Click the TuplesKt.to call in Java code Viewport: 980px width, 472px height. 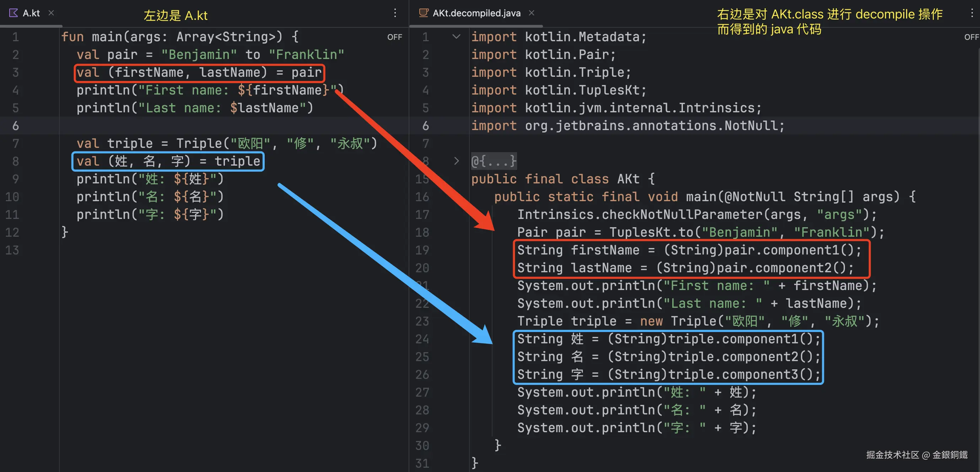tap(652, 232)
